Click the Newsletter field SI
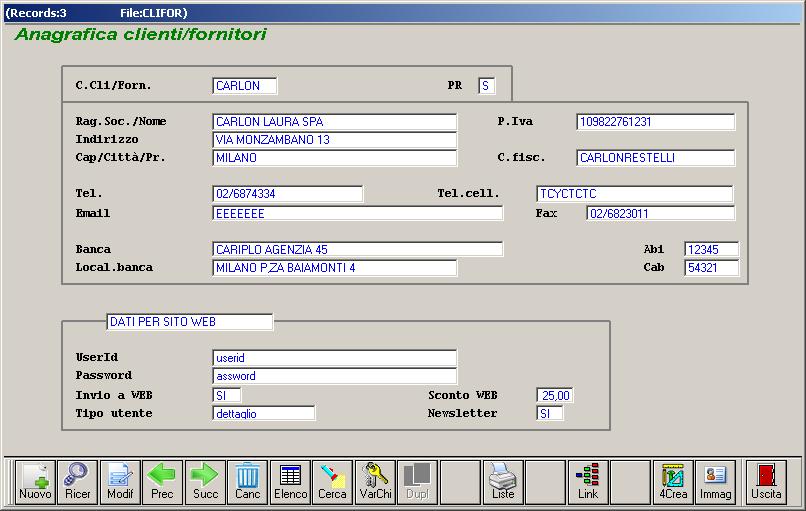 (549, 413)
